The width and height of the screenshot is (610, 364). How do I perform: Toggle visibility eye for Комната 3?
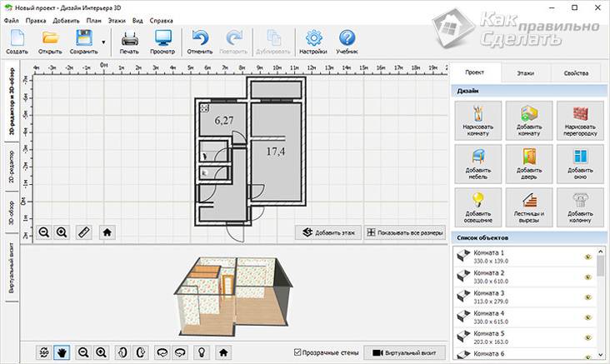(588, 297)
